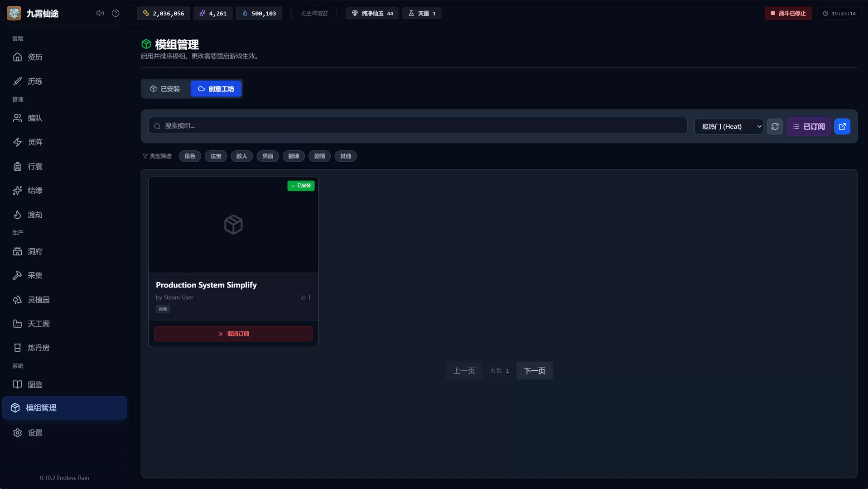Open workshop in external browser icon

point(842,126)
